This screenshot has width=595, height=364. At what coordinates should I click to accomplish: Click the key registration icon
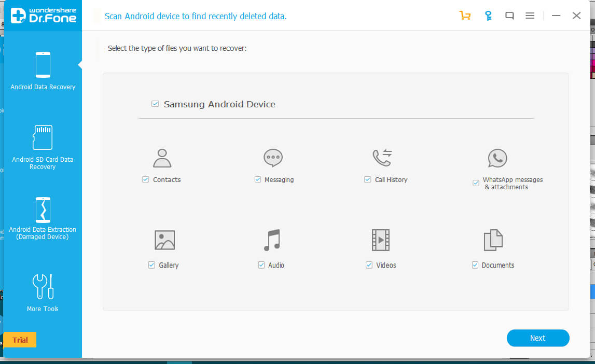click(x=488, y=16)
